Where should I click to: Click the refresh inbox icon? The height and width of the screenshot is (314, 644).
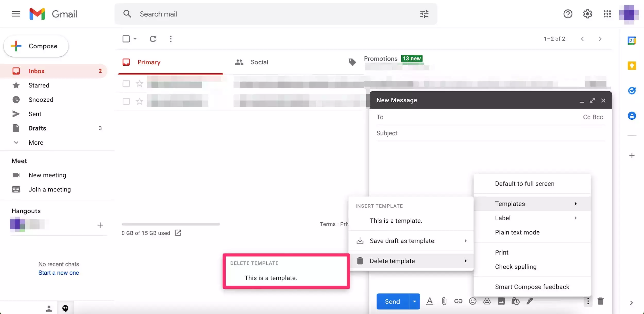[153, 39]
